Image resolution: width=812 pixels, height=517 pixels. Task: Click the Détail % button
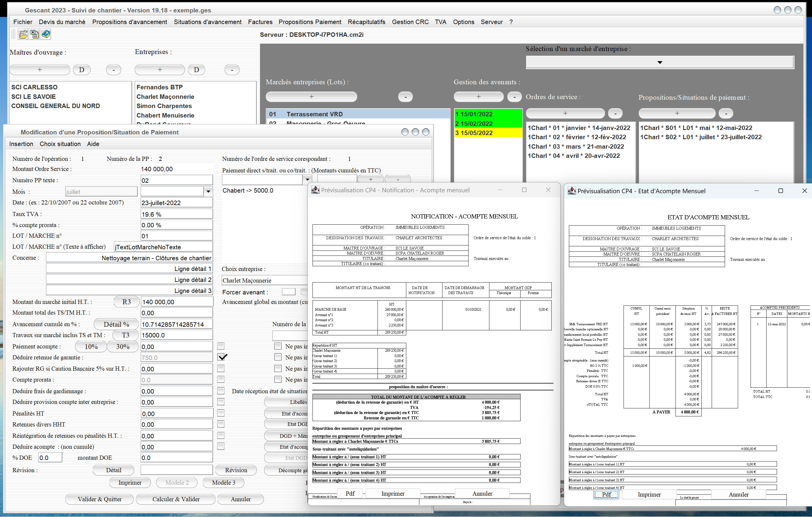116,324
